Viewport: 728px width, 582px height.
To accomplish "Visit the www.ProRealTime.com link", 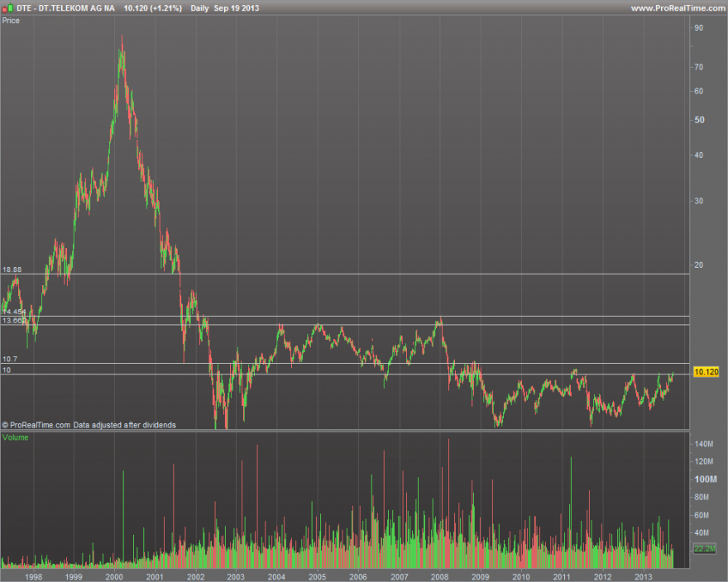I will pos(678,8).
